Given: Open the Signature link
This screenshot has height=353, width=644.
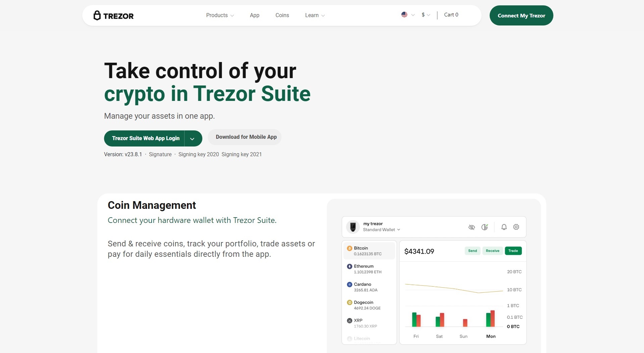Looking at the screenshot, I should (160, 155).
